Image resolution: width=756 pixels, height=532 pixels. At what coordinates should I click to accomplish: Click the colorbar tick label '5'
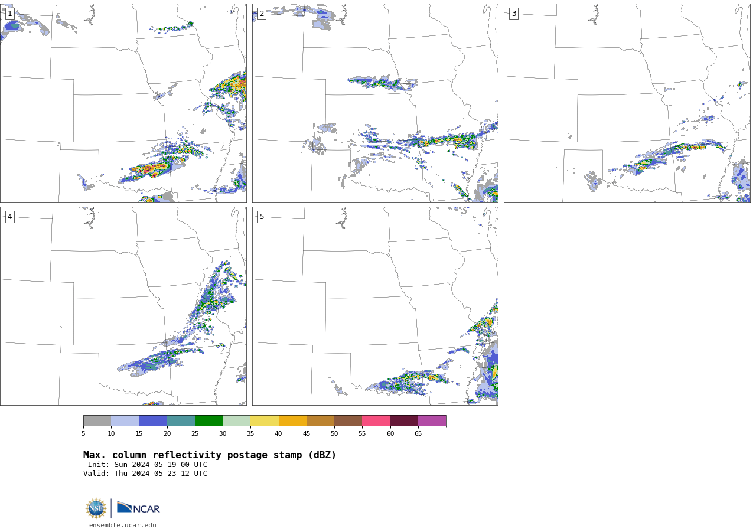[83, 434]
